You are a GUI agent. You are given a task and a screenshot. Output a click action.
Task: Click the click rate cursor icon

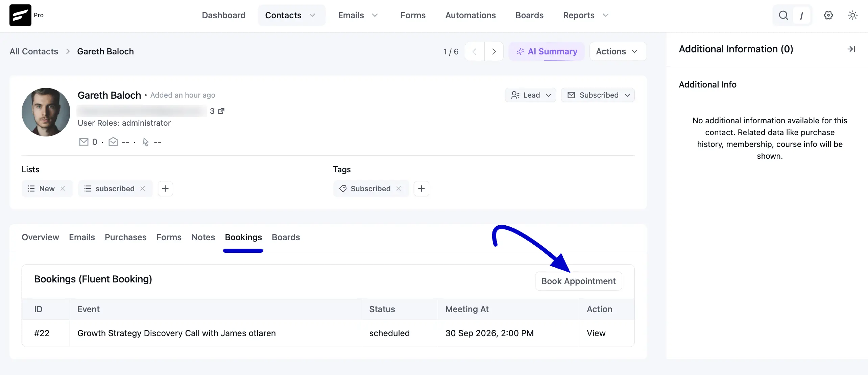click(x=145, y=142)
